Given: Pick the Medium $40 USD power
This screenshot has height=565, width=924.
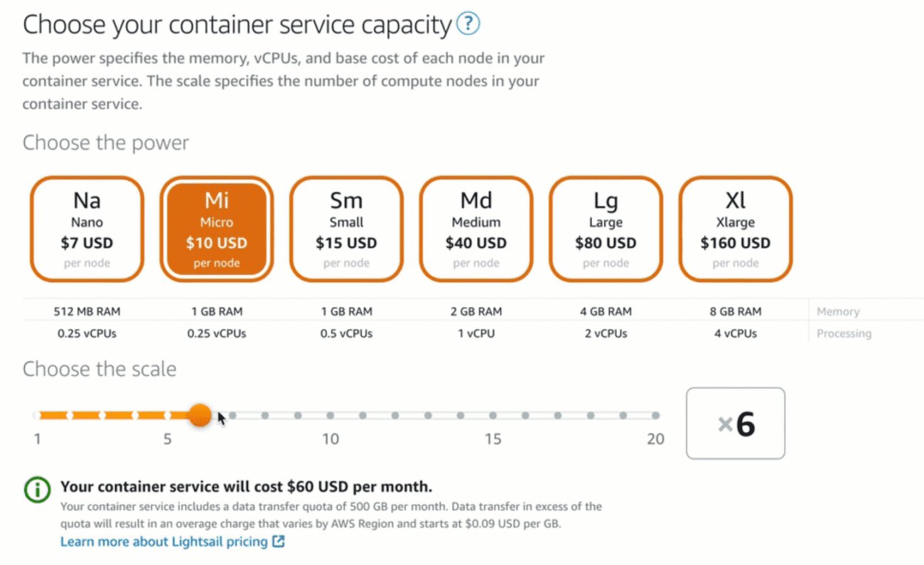Looking at the screenshot, I should click(x=476, y=229).
